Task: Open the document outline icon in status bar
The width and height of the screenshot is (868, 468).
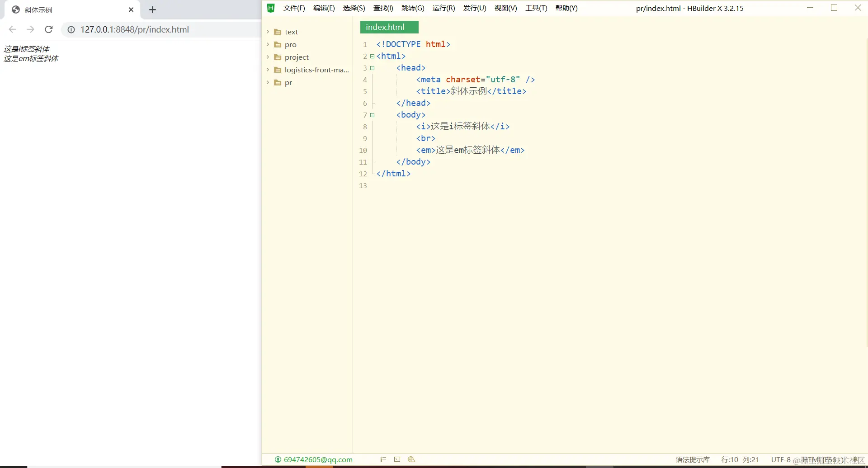Action: pos(383,459)
